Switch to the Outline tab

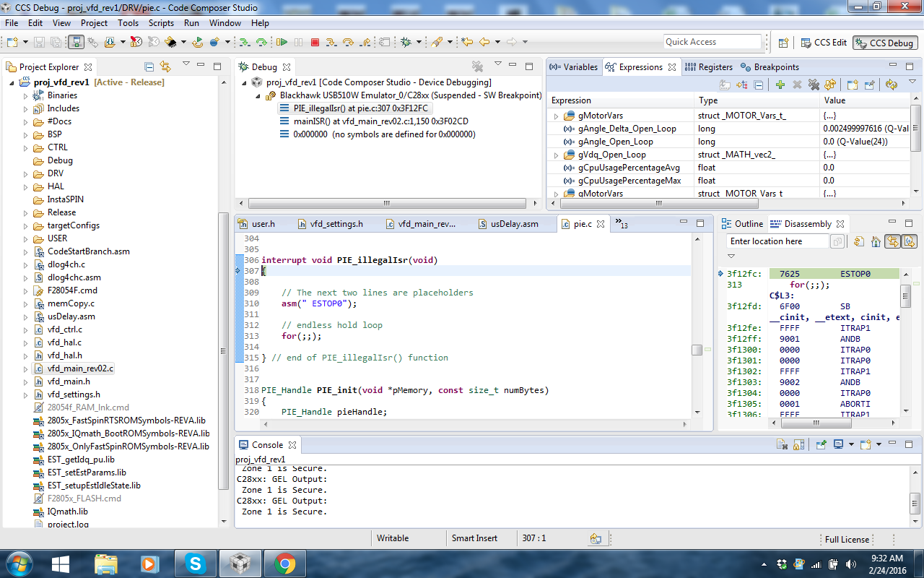742,224
